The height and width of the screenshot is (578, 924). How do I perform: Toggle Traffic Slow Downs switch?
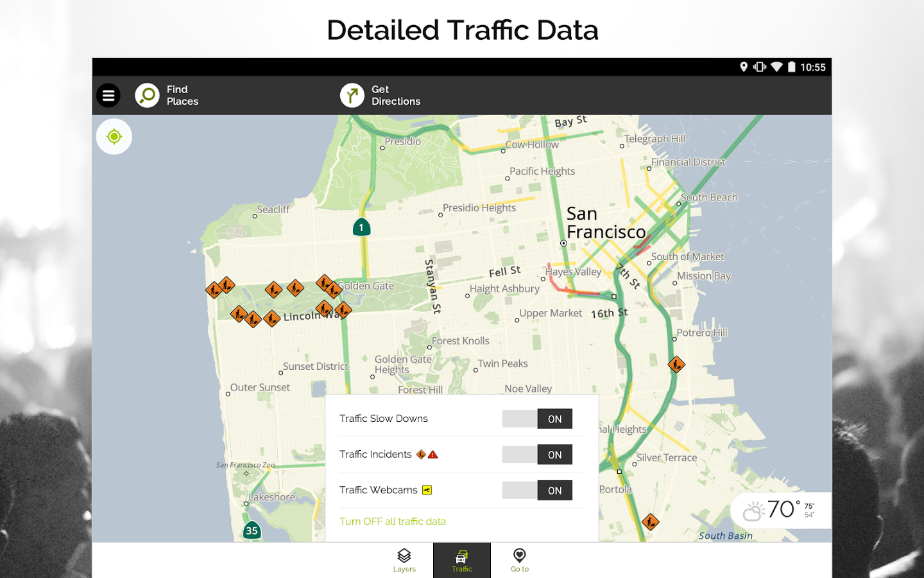537,419
